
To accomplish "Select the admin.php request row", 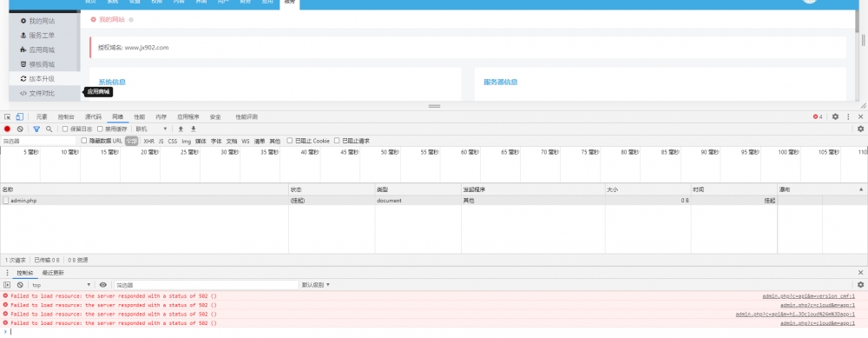I will click(434, 201).
